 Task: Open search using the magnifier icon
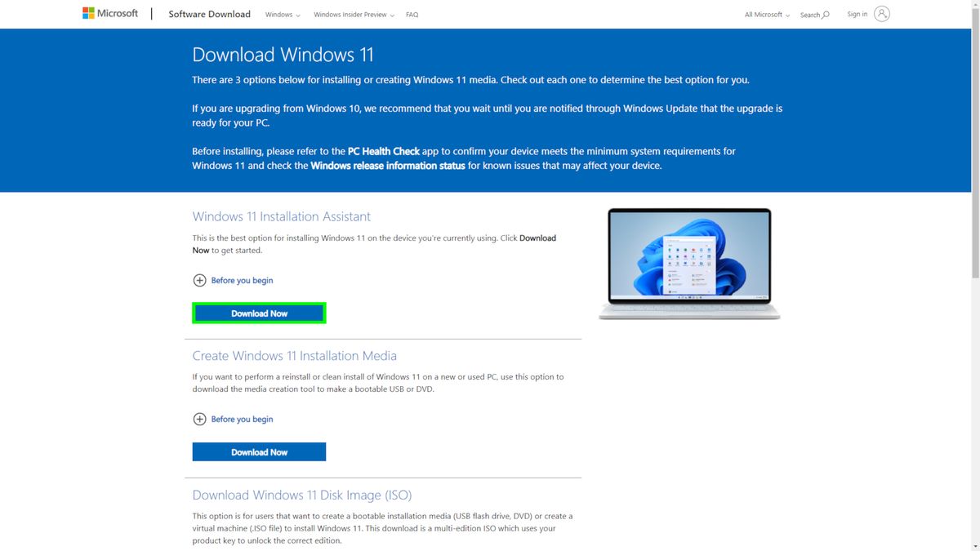coord(825,15)
